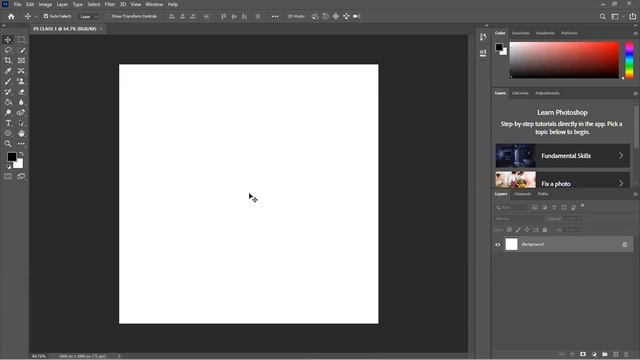Toggle the layer filtering switch

pyautogui.click(x=582, y=206)
